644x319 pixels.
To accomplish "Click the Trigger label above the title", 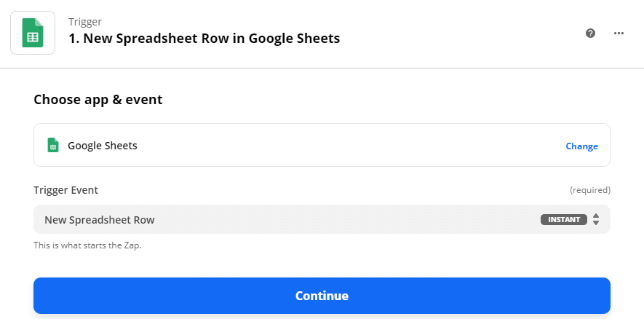I will (85, 22).
